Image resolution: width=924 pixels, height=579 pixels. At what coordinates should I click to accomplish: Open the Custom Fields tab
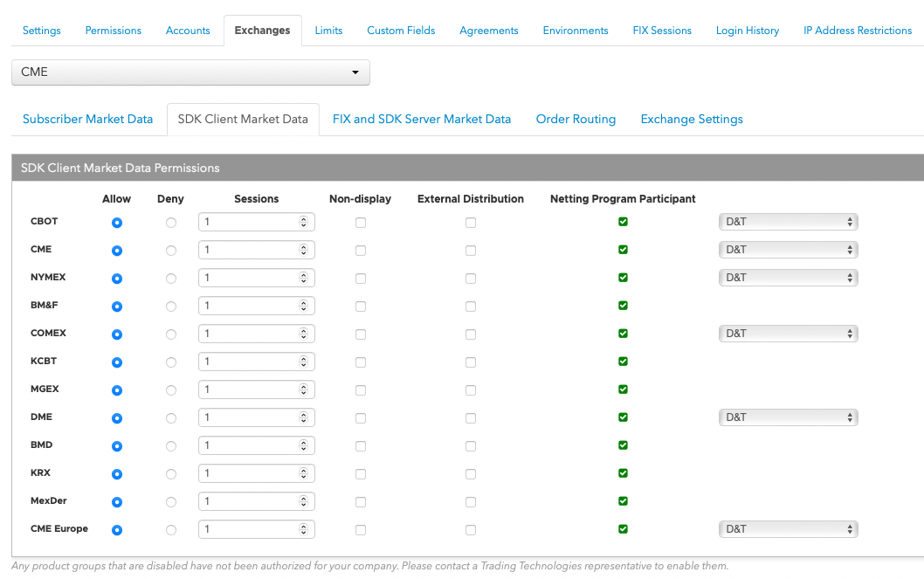[x=401, y=31]
